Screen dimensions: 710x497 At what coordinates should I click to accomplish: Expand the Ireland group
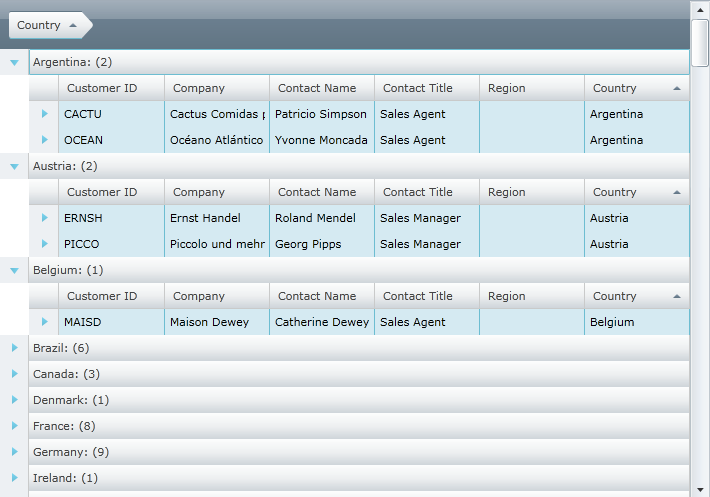point(14,478)
